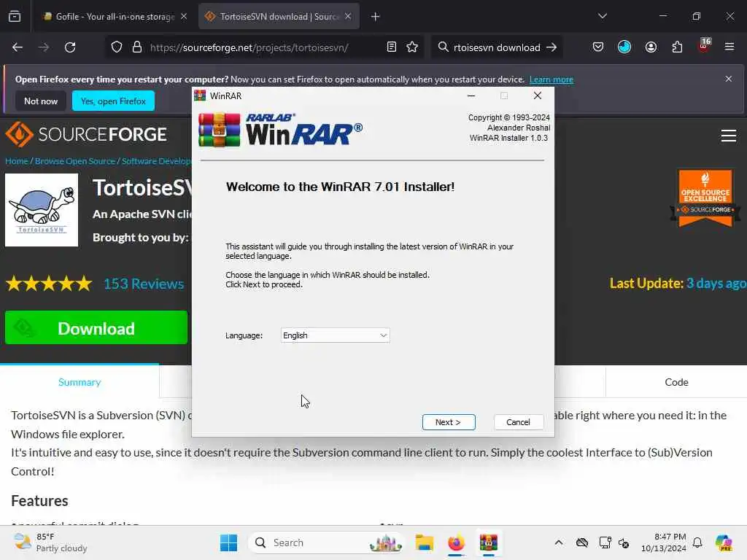The width and height of the screenshot is (747, 560).
Task: Reload the current page
Action: coord(71,47)
